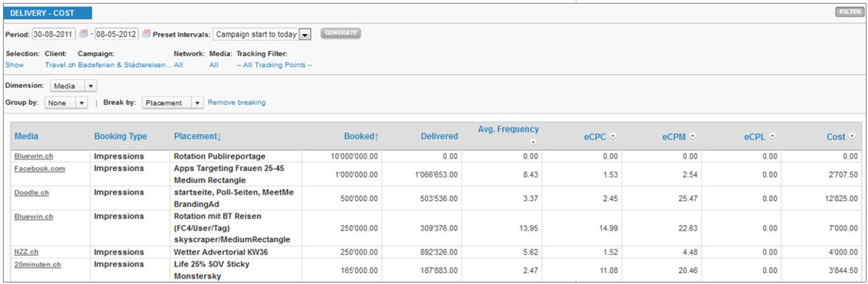Click eCPM value 25.47

coord(688,199)
